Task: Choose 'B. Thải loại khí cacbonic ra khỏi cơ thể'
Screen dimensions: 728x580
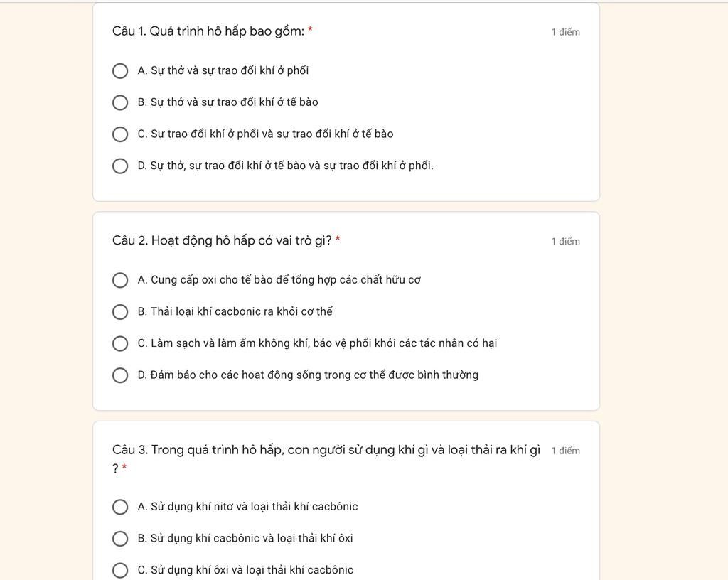Action: coord(120,312)
